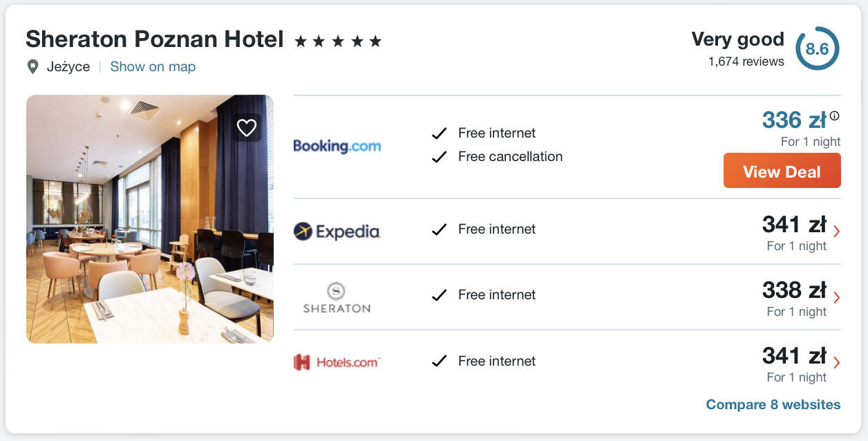Click the heart favorite icon on photo
868x441 pixels.
pyautogui.click(x=247, y=127)
